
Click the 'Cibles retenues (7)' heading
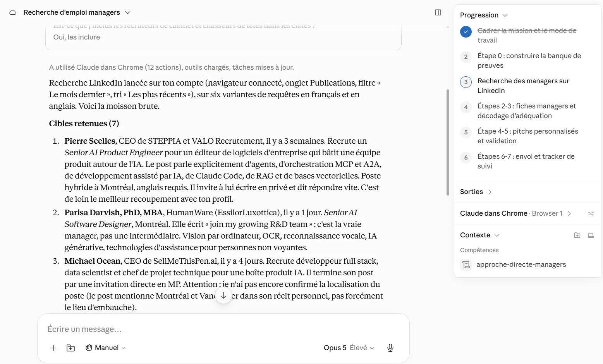pyautogui.click(x=84, y=124)
